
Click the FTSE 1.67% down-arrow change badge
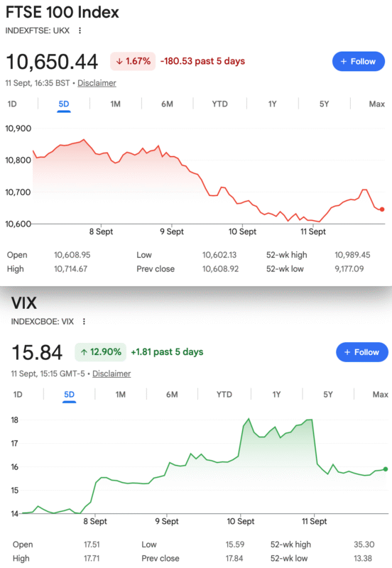pyautogui.click(x=133, y=61)
